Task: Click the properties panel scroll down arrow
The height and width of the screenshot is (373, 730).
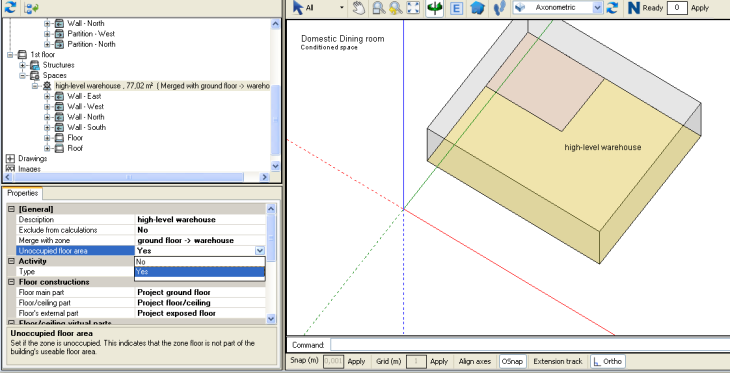Action: pos(271,319)
